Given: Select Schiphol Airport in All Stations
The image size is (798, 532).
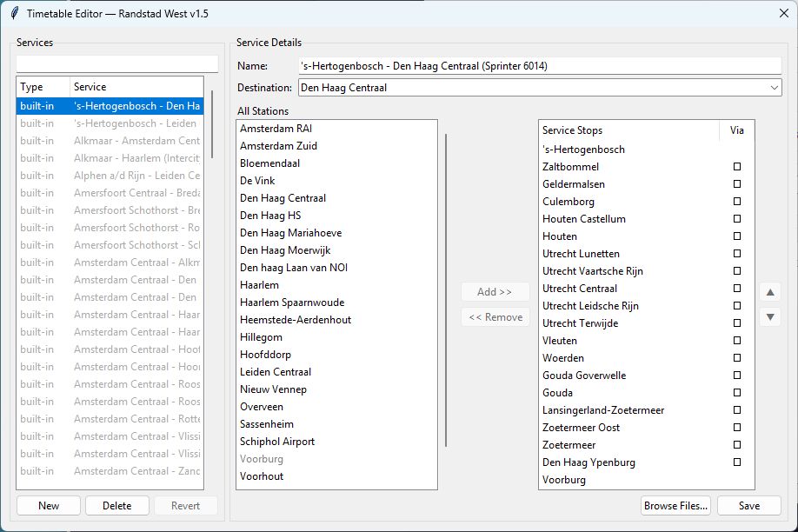Looking at the screenshot, I should tap(277, 442).
